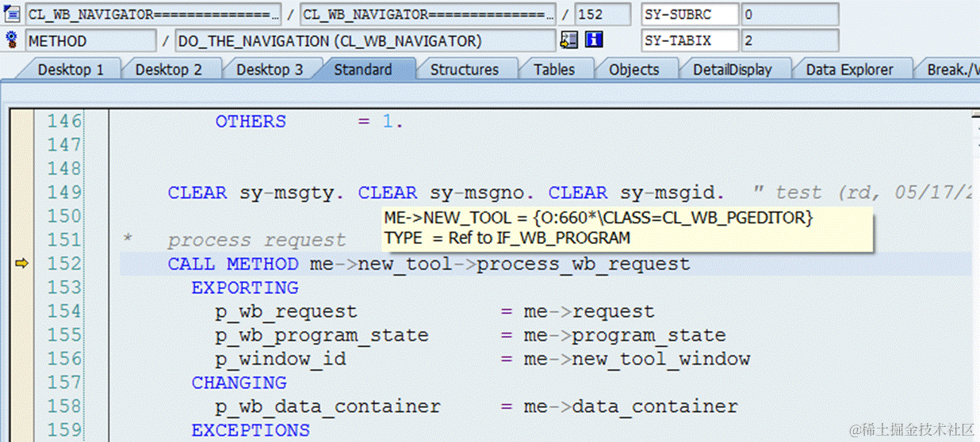Image resolution: width=980 pixels, height=442 pixels.
Task: Click the program icon beside the CL_WB_NAVIGATOR field
Action: pyautogui.click(x=11, y=13)
